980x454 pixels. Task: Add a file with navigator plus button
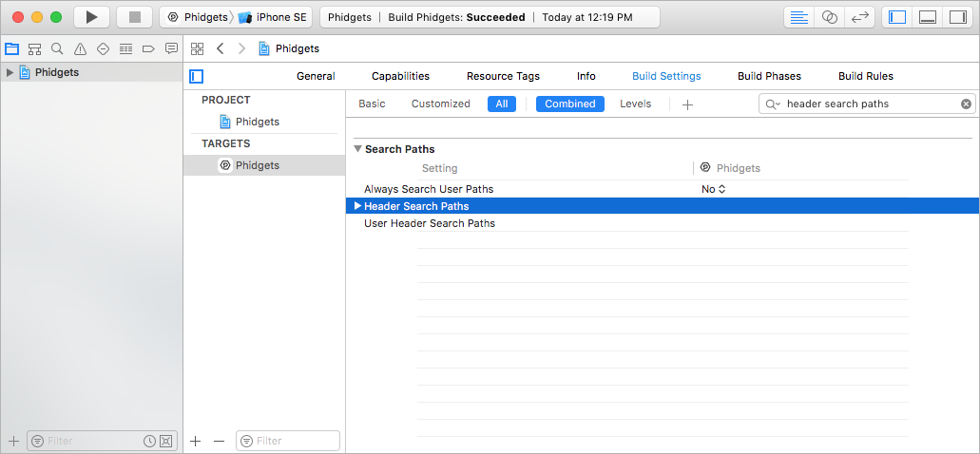pos(14,441)
